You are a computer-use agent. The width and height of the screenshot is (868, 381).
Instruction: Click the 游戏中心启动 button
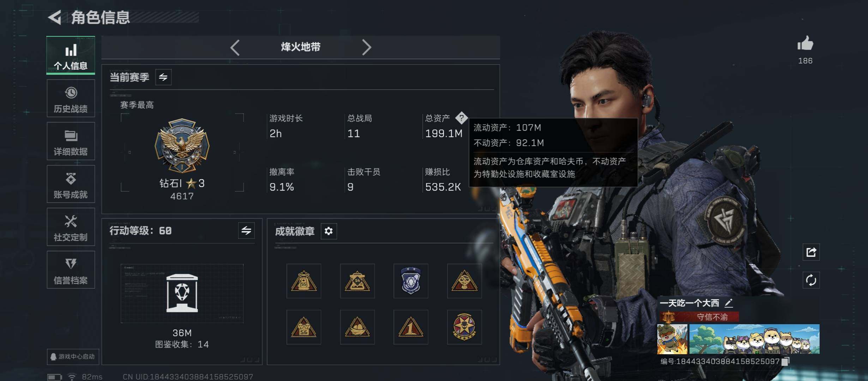coord(73,357)
